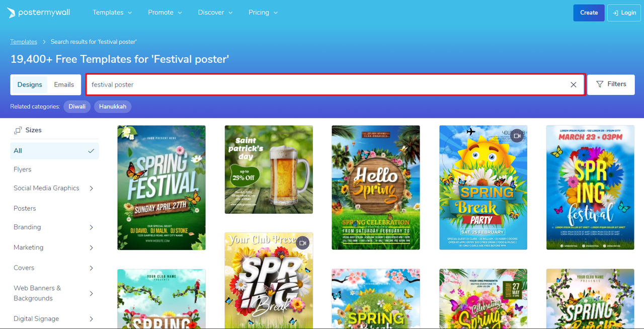Image resolution: width=644 pixels, height=329 pixels.
Task: Expand the Branding category chevron
Action: coord(91,227)
